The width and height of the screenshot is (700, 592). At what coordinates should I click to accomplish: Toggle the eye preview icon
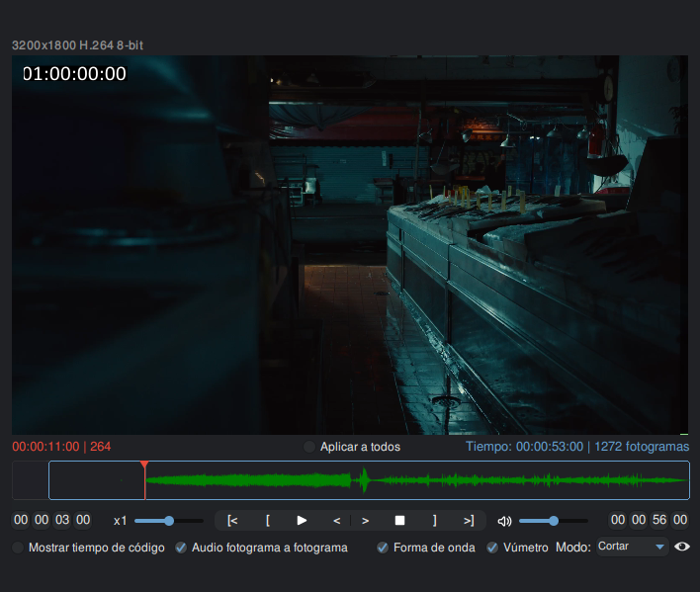click(x=681, y=547)
